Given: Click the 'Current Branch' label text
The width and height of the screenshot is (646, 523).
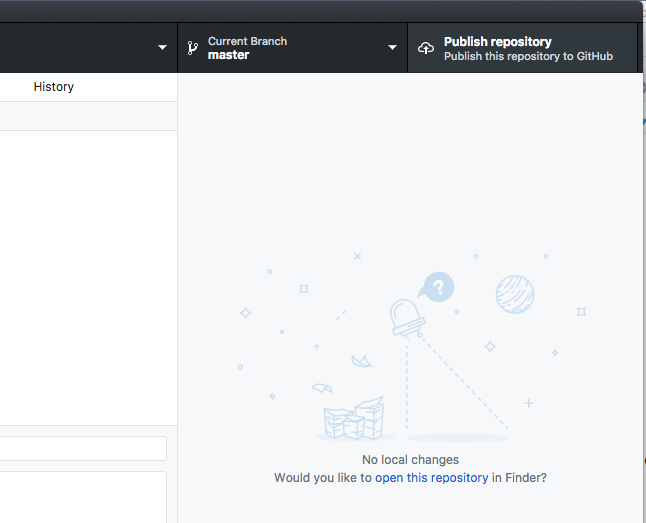Looking at the screenshot, I should (x=247, y=41).
